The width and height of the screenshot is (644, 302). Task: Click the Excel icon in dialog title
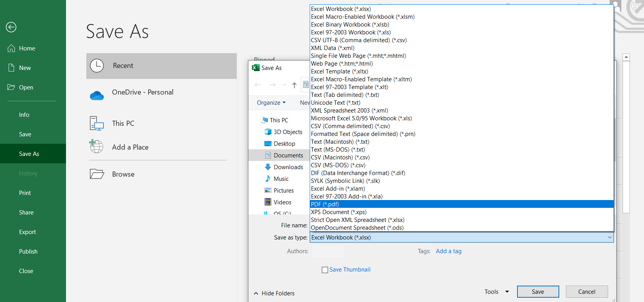coord(256,68)
